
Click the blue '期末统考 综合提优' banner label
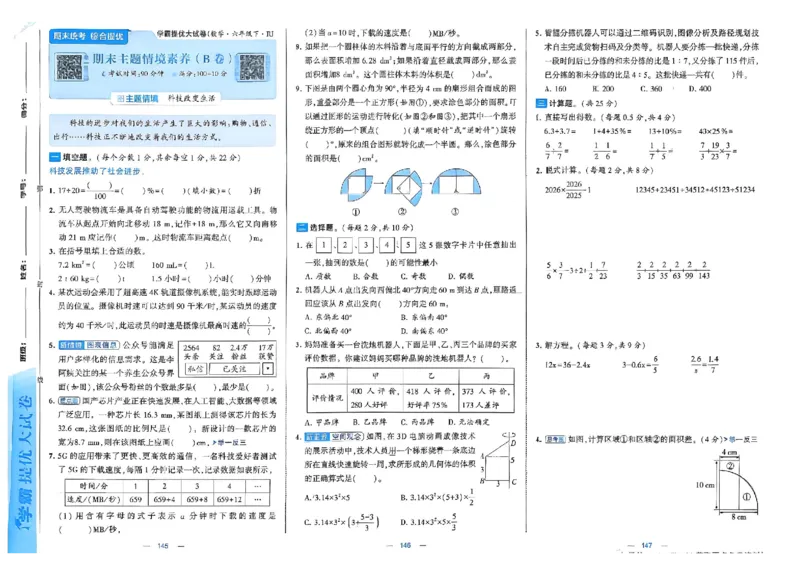(89, 36)
